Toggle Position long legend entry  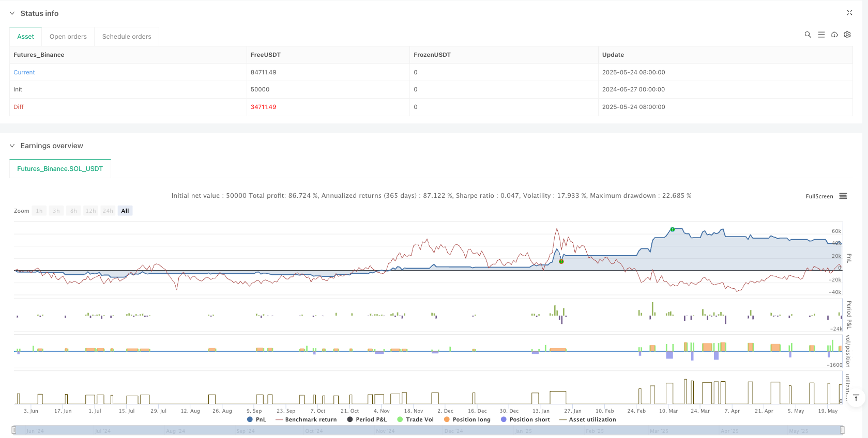(x=467, y=419)
